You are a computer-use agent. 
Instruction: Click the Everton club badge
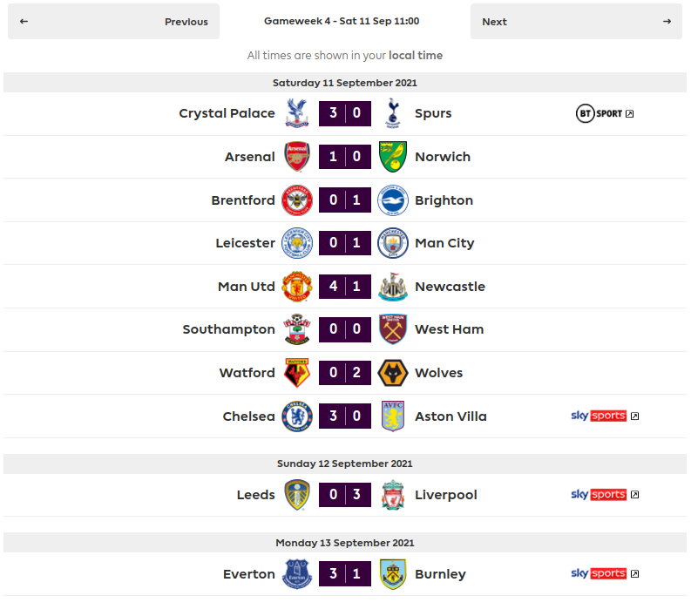pos(296,574)
